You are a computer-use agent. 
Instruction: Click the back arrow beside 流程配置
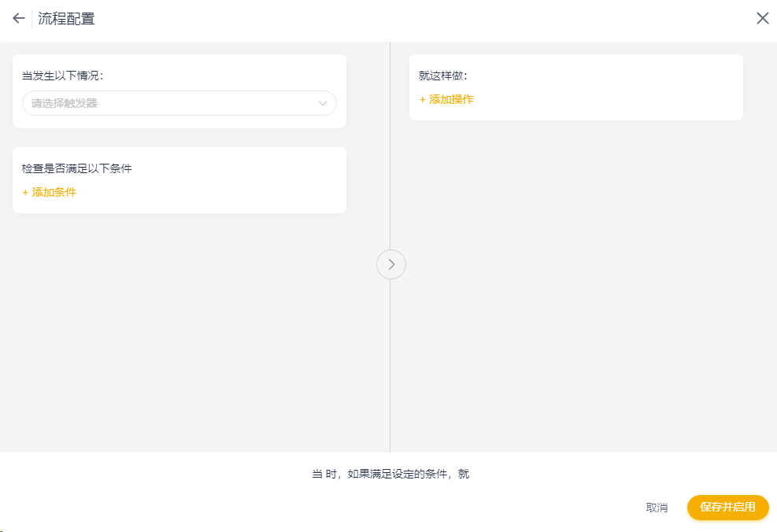19,18
